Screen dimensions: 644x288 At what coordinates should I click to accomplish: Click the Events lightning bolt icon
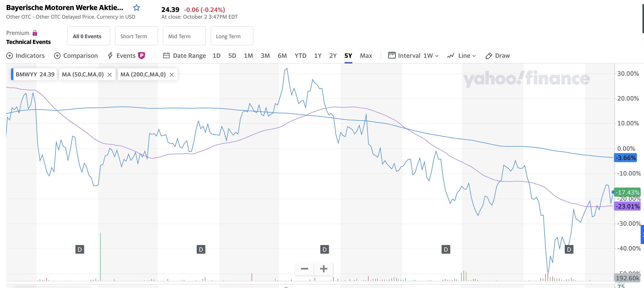pyautogui.click(x=110, y=56)
